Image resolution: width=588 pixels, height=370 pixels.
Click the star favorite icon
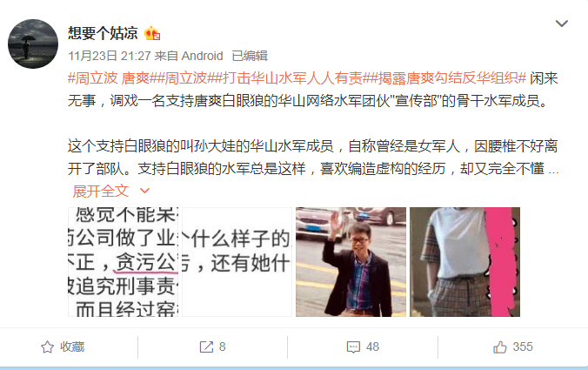coord(47,347)
